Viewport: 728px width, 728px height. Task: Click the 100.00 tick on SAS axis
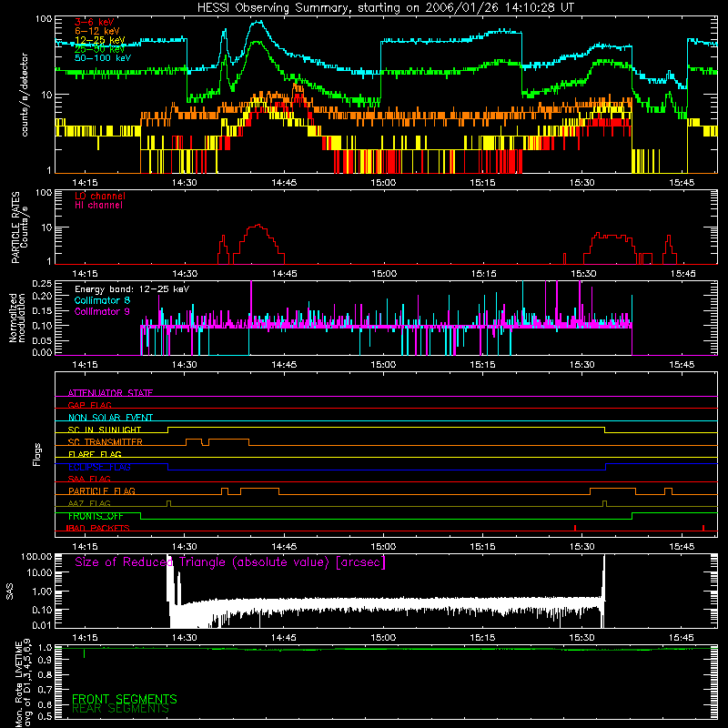[x=36, y=557]
